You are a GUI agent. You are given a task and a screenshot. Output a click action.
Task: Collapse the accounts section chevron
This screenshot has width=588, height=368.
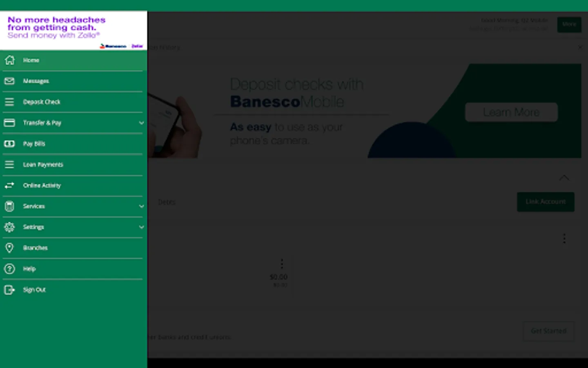(x=564, y=177)
